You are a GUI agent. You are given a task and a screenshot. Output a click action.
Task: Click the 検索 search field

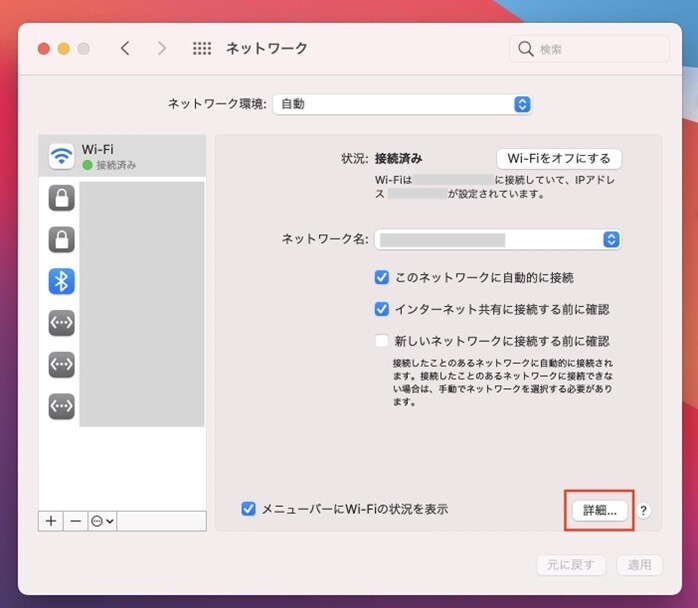590,49
